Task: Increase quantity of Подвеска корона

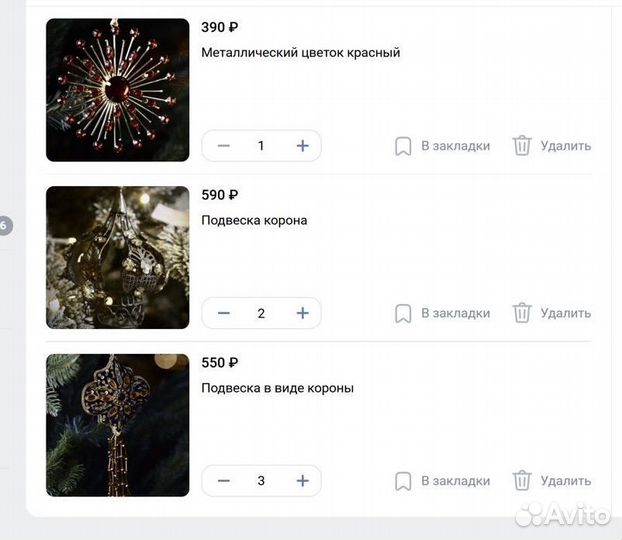Action: pos(302,313)
